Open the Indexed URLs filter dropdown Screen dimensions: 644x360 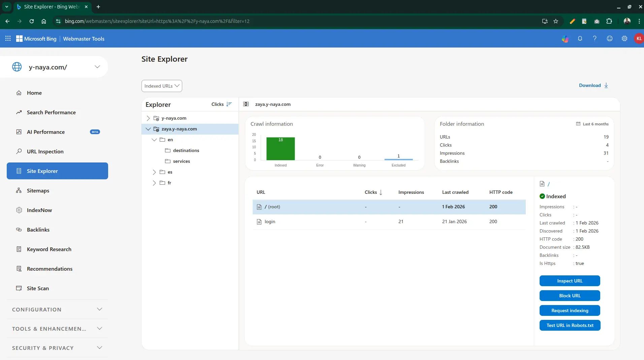click(x=162, y=86)
